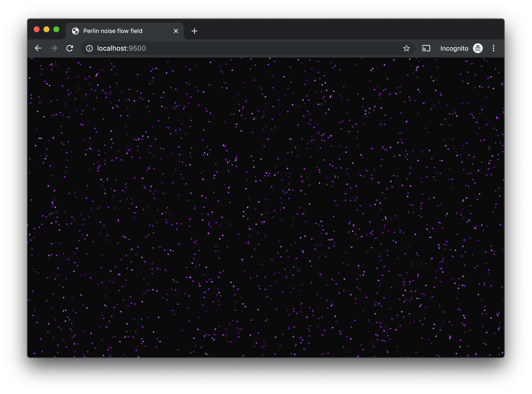Screen dimensions: 532x394
Task: Minimize the window with the yellow button
Action: point(46,29)
